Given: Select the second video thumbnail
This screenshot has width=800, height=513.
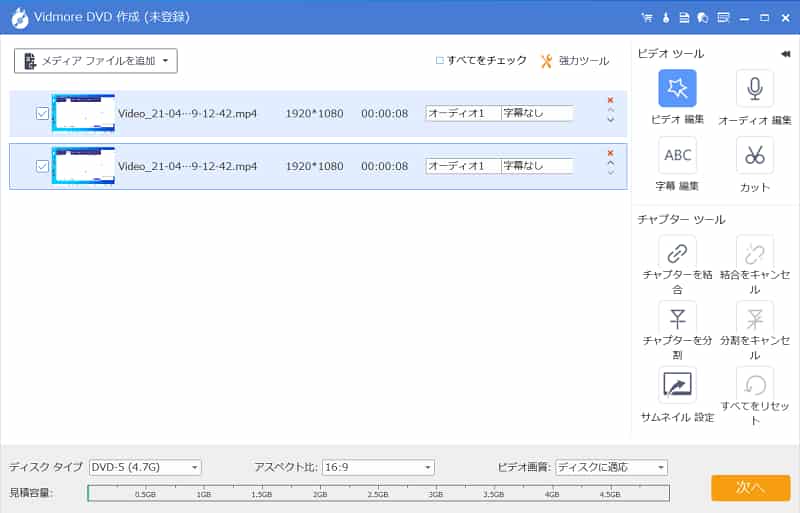Looking at the screenshot, I should tap(83, 166).
